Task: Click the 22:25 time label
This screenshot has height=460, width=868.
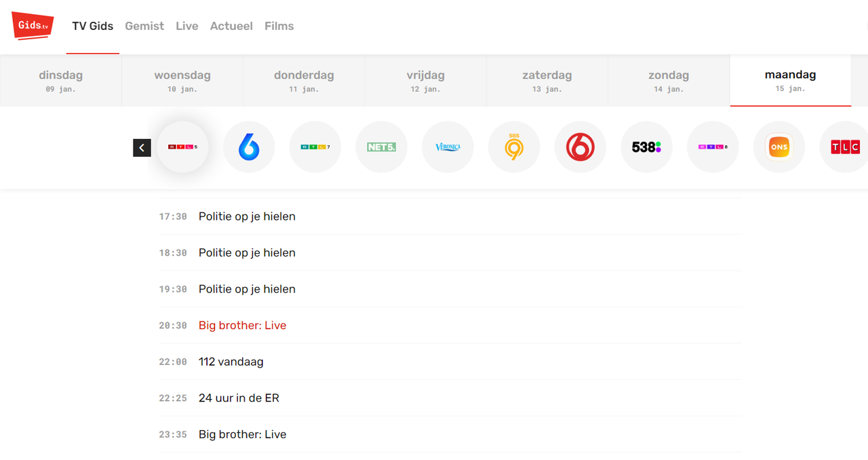Action: click(173, 398)
